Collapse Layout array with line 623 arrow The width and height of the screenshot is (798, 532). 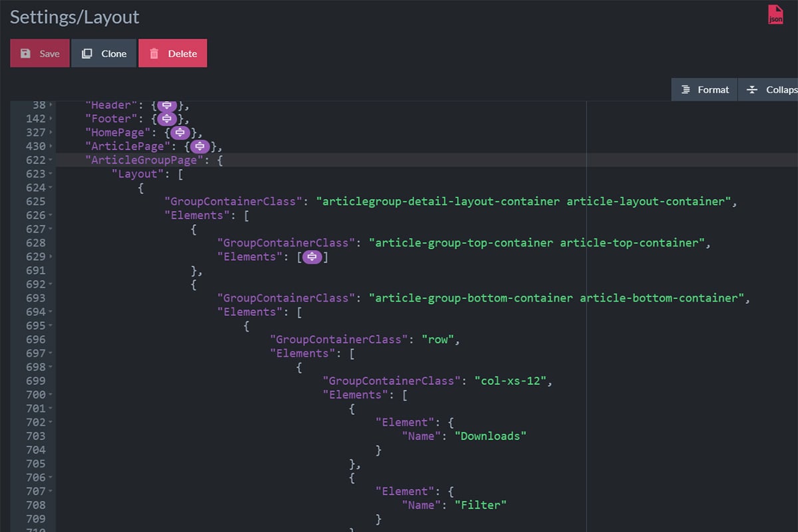[51, 174]
